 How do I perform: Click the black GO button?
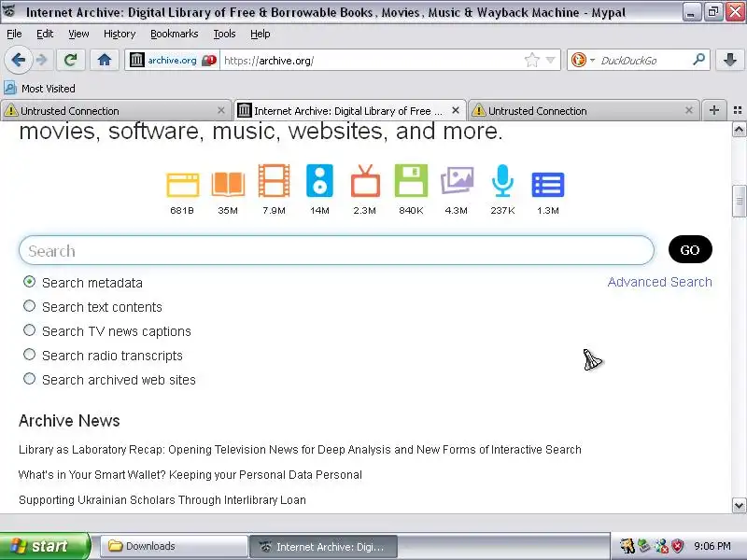pyautogui.click(x=690, y=249)
